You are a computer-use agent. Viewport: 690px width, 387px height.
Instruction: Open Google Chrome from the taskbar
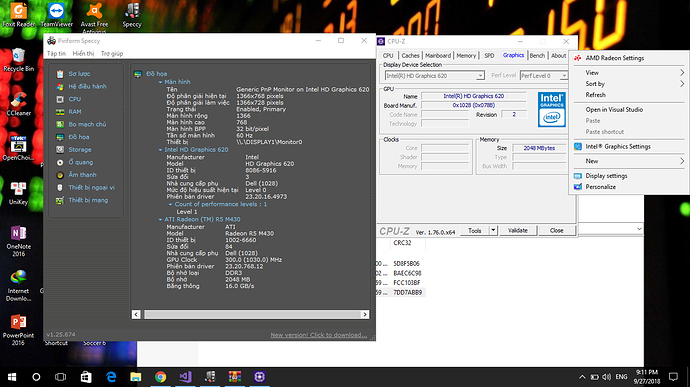[161, 377]
